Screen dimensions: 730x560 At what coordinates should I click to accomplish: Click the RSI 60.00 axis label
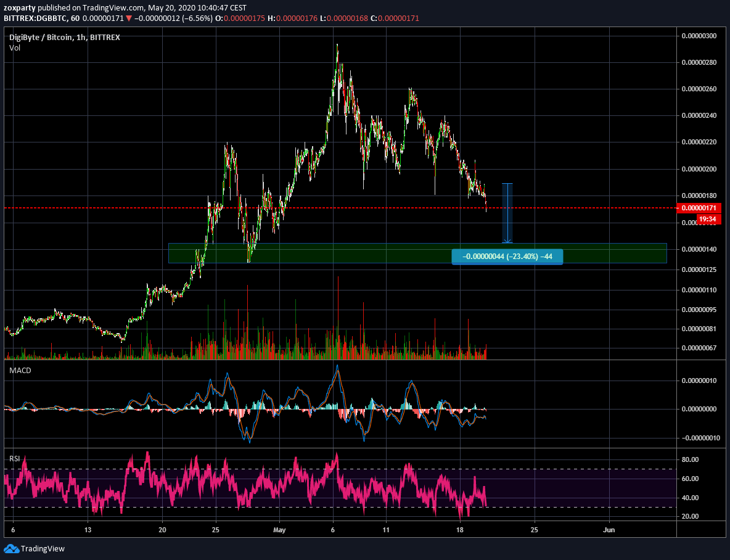pyautogui.click(x=690, y=479)
